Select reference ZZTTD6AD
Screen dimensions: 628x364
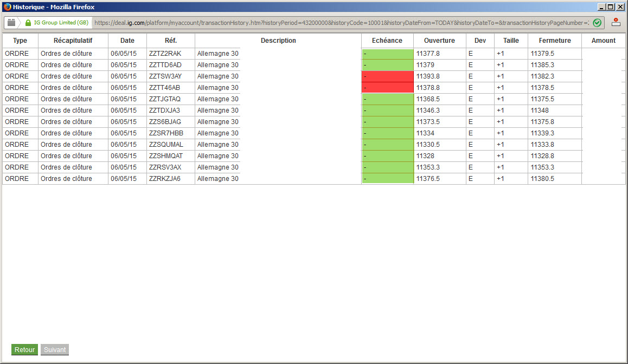coord(165,65)
